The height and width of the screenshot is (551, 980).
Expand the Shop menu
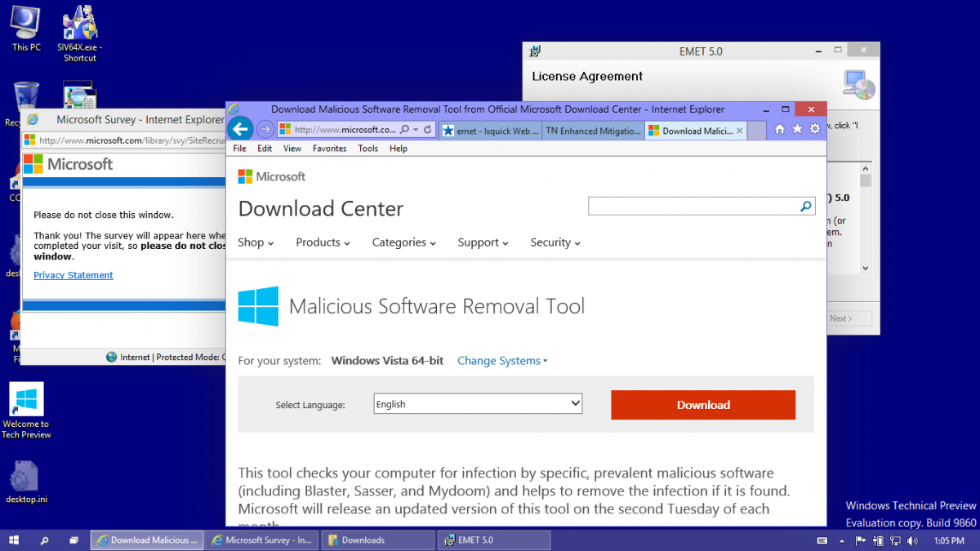pyautogui.click(x=256, y=242)
